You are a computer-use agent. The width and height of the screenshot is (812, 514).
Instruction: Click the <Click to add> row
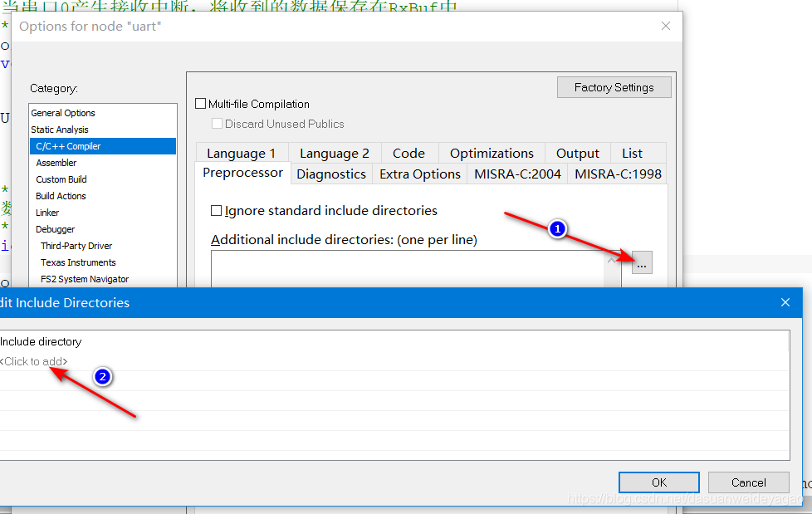coord(394,361)
